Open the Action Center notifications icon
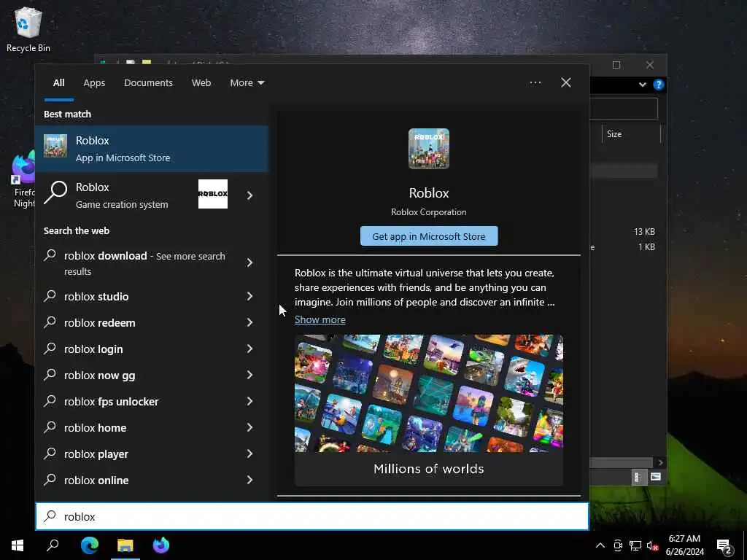This screenshot has width=747, height=560. click(x=724, y=545)
